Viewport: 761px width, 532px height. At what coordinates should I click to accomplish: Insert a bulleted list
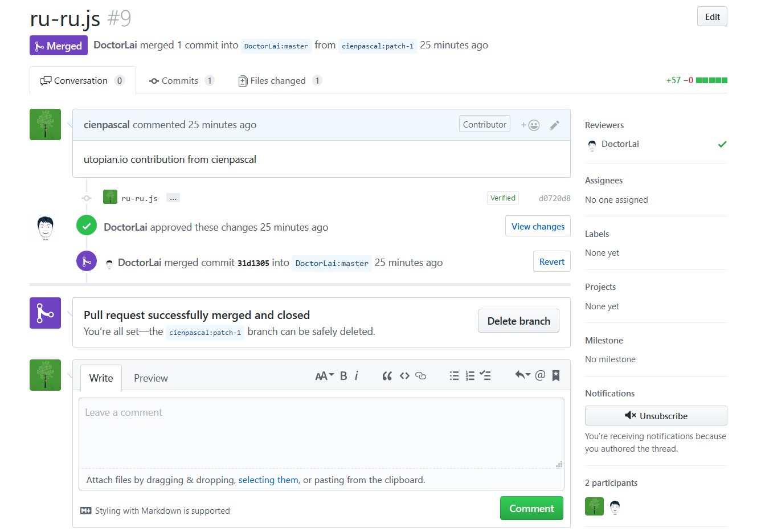tap(454, 375)
